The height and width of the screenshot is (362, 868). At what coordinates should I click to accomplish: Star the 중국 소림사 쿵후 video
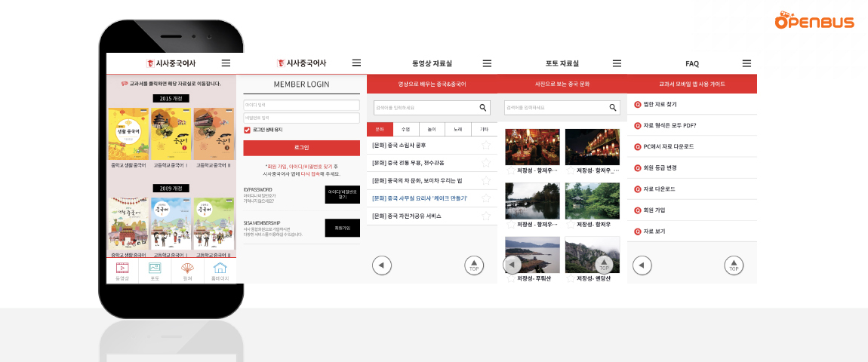point(486,145)
